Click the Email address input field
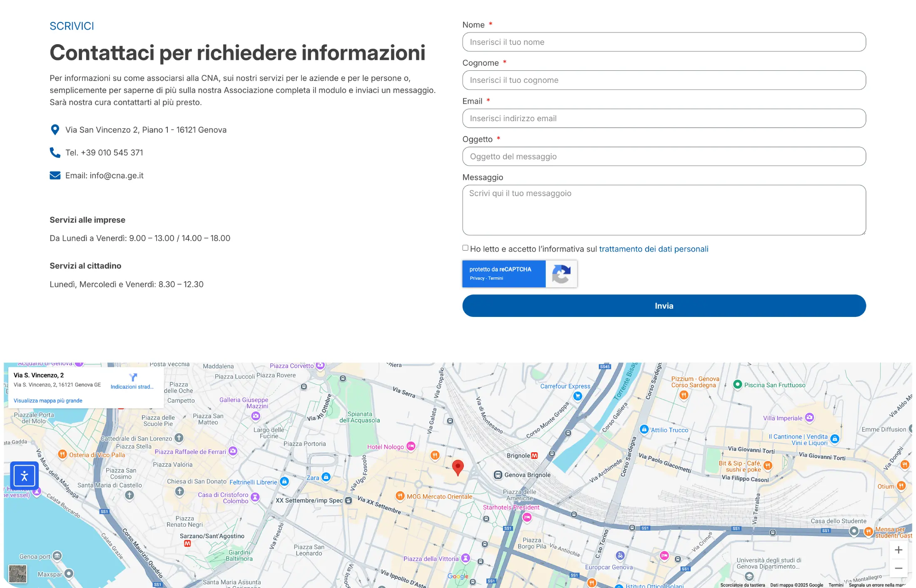Image resolution: width=916 pixels, height=588 pixels. 664,119
